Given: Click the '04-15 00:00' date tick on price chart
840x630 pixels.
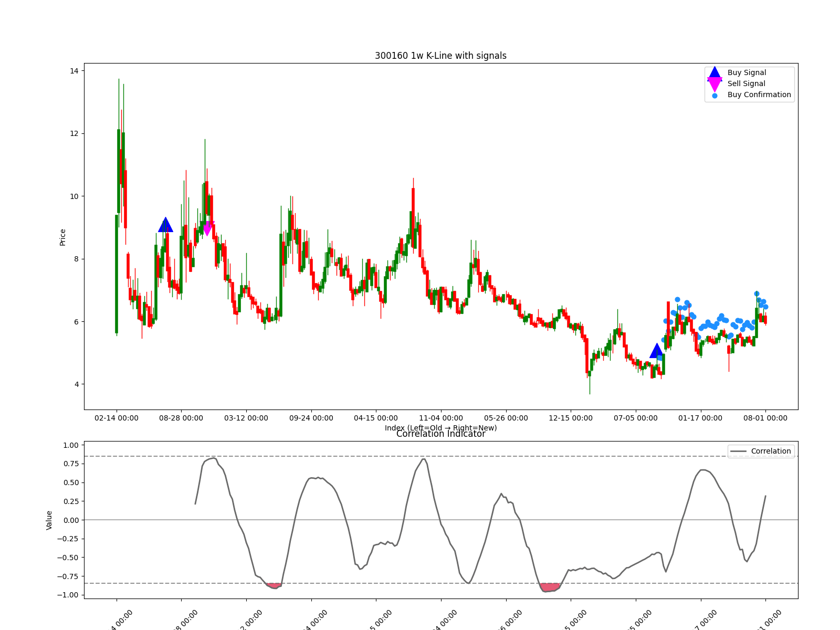Looking at the screenshot, I should (x=376, y=418).
